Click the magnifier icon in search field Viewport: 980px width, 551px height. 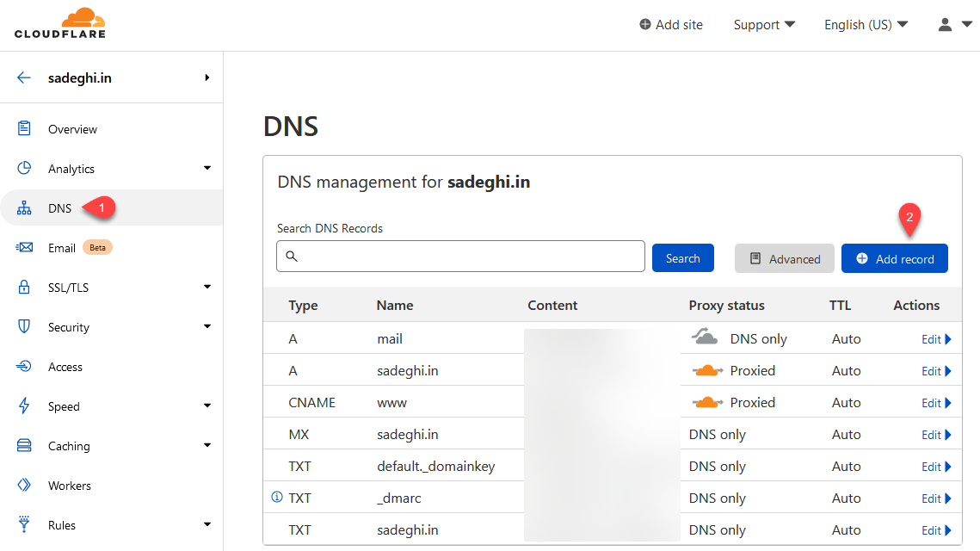tap(292, 256)
